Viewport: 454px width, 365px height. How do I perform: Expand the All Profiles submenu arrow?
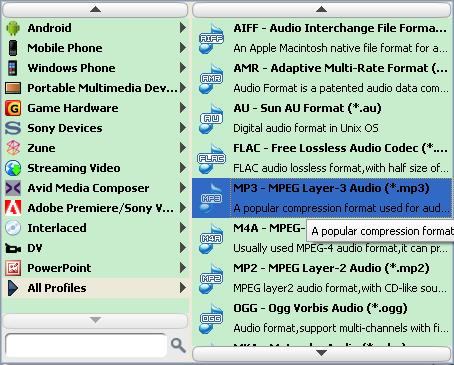[x=183, y=288]
